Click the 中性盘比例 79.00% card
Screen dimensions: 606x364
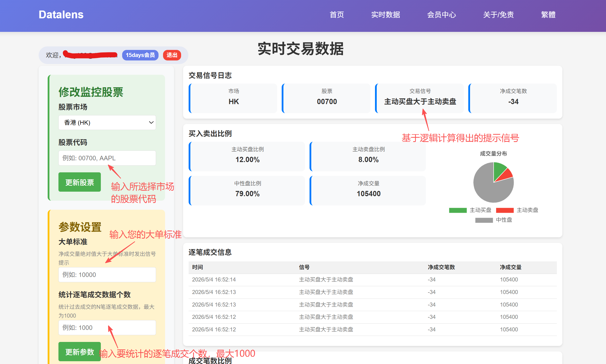(x=247, y=191)
